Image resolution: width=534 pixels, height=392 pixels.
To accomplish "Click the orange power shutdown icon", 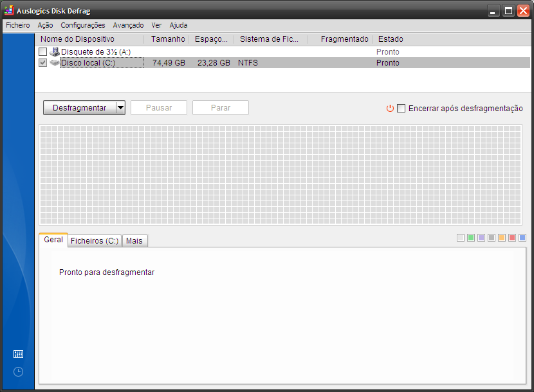I will click(x=390, y=108).
